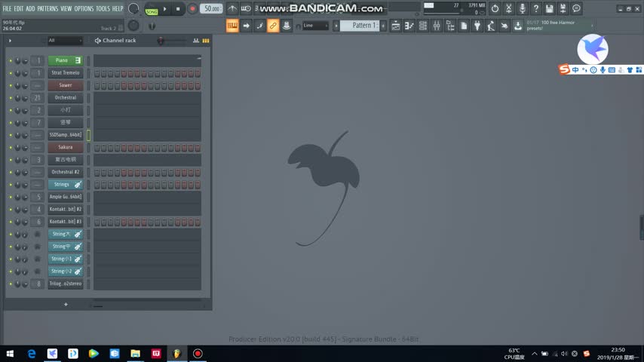
Task: Select the Piano channel button
Action: pos(66,60)
